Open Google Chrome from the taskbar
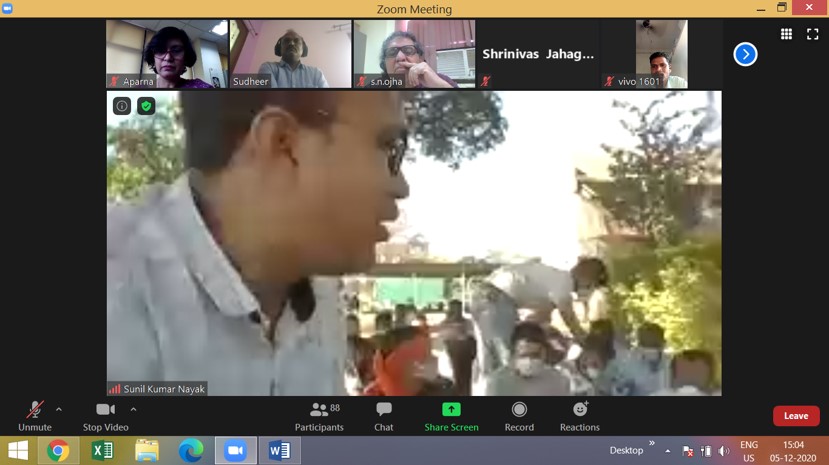This screenshot has height=465, width=829. pyautogui.click(x=59, y=451)
